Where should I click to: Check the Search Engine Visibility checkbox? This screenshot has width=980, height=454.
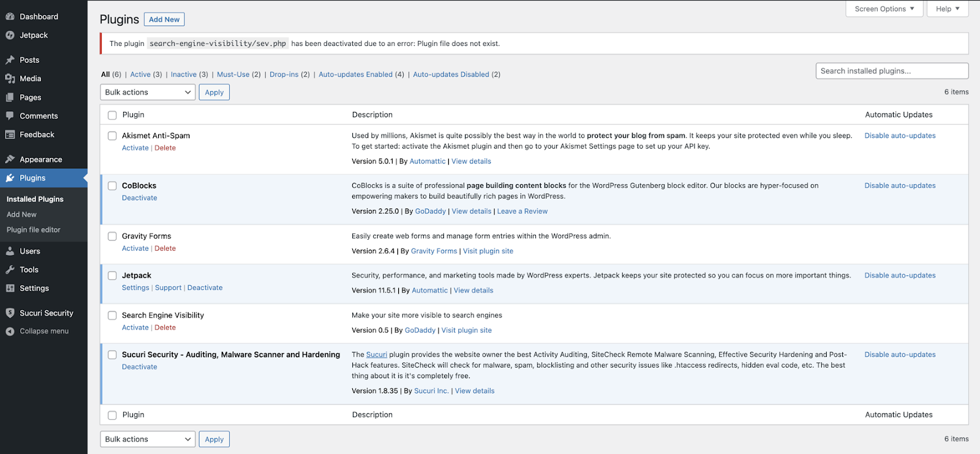pyautogui.click(x=112, y=316)
